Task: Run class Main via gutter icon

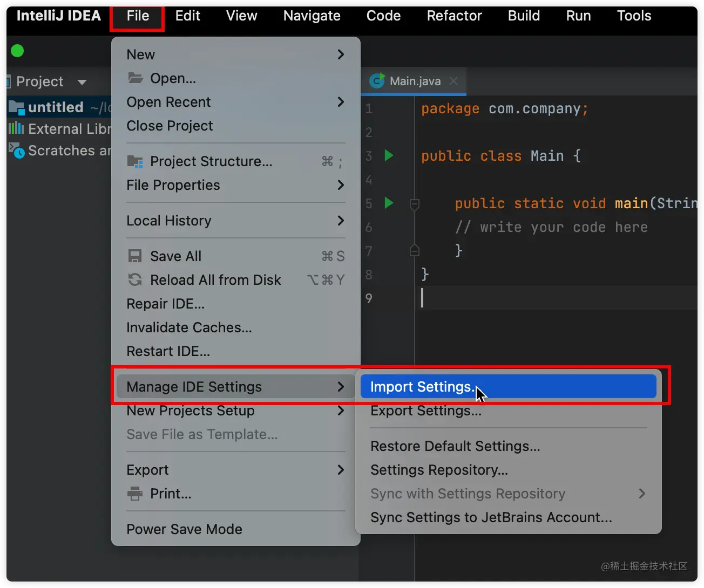Action: tap(389, 156)
